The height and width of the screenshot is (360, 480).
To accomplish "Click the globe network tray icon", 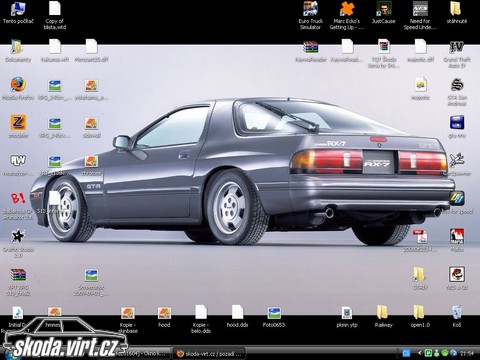I will pos(453,353).
